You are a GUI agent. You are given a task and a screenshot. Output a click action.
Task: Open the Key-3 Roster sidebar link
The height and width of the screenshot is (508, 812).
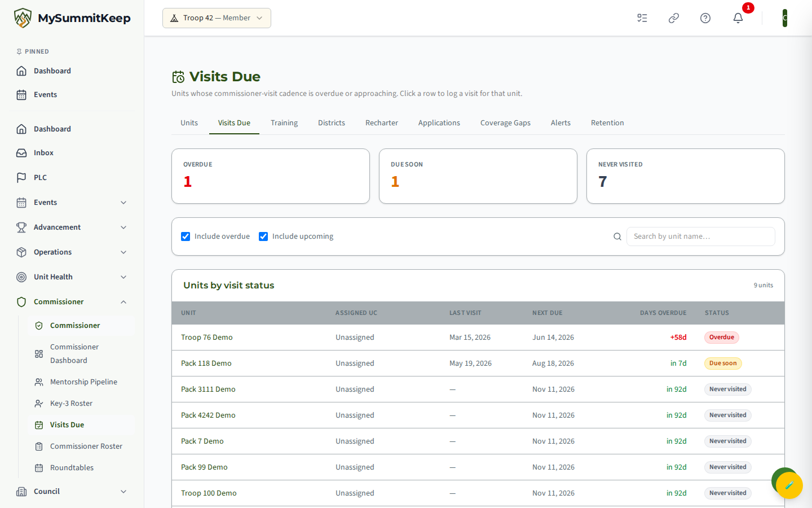click(81, 404)
